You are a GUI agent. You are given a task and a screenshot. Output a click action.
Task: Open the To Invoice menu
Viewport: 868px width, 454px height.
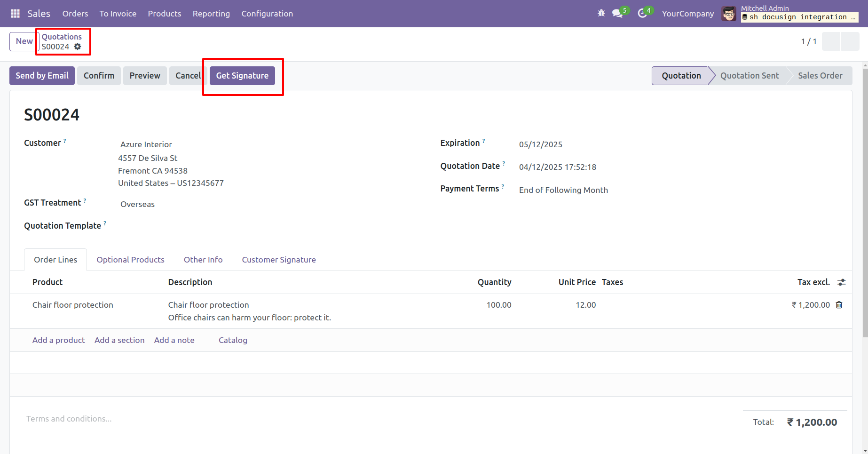point(118,14)
